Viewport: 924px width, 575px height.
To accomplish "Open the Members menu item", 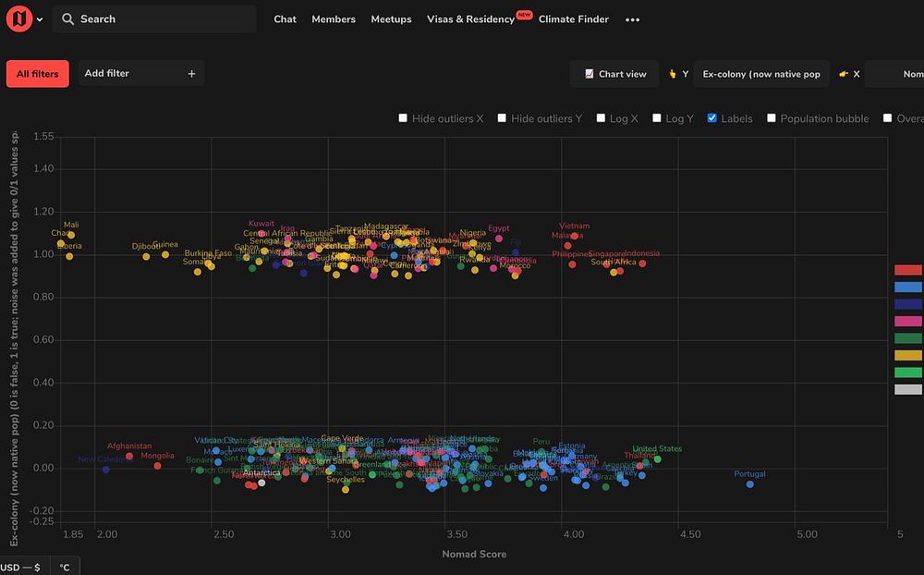I will tap(334, 18).
